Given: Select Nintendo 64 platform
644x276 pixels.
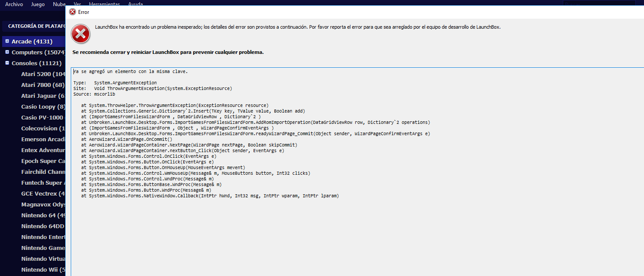Looking at the screenshot, I should 43,216.
